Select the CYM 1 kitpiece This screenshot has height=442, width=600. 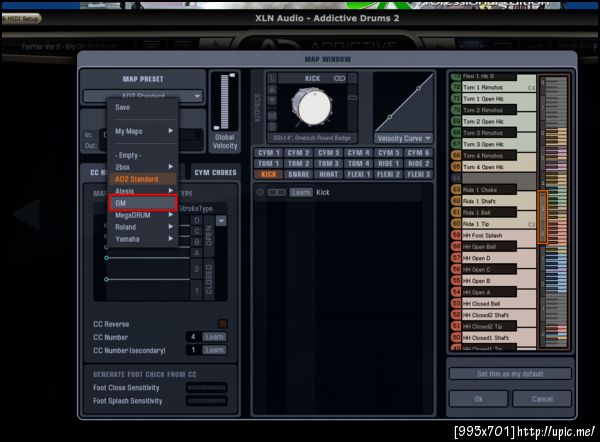(x=268, y=153)
